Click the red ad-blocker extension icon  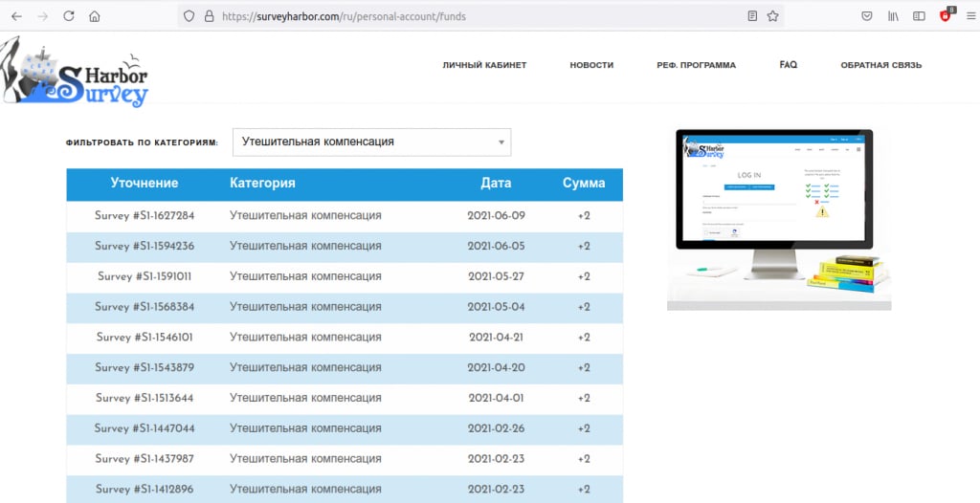[947, 15]
